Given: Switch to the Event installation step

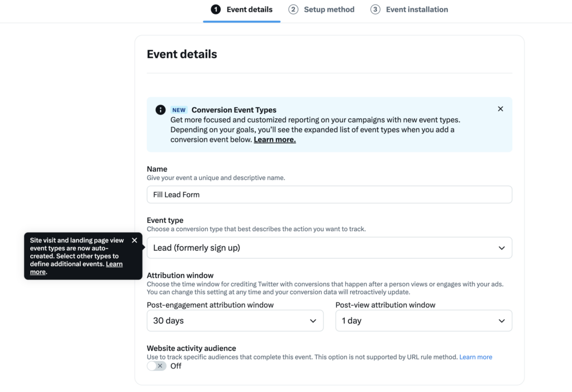Looking at the screenshot, I should pos(417,9).
